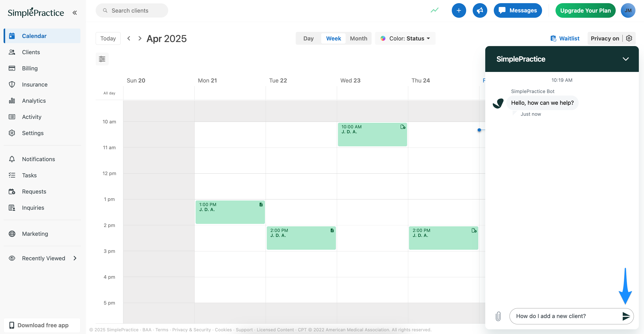Switch to Day view
Image resolution: width=644 pixels, height=334 pixels.
point(308,38)
